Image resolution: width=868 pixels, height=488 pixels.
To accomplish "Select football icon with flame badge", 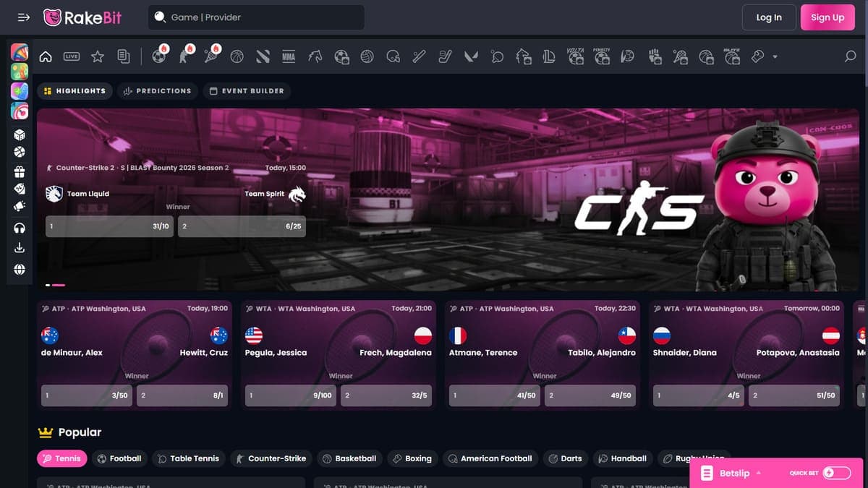I will (x=159, y=56).
